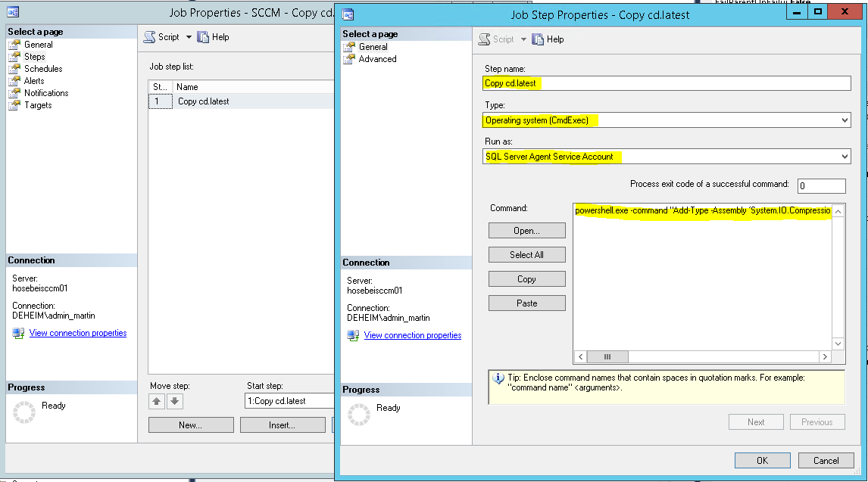The height and width of the screenshot is (482, 868).
Task: Click command box scroll down arrow
Action: coord(838,344)
